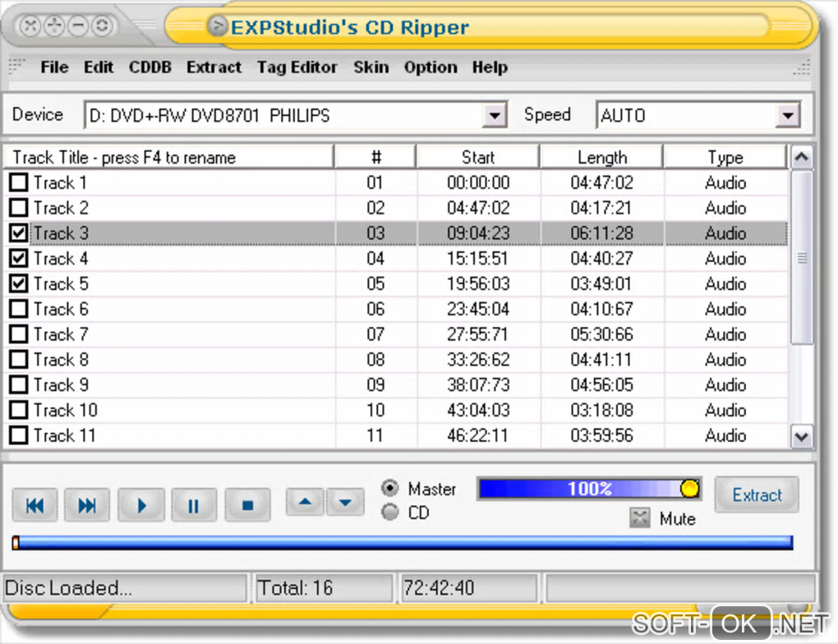Screen dimensions: 838x644
Task: Uncheck the Track 5 checkbox
Action: coord(19,283)
